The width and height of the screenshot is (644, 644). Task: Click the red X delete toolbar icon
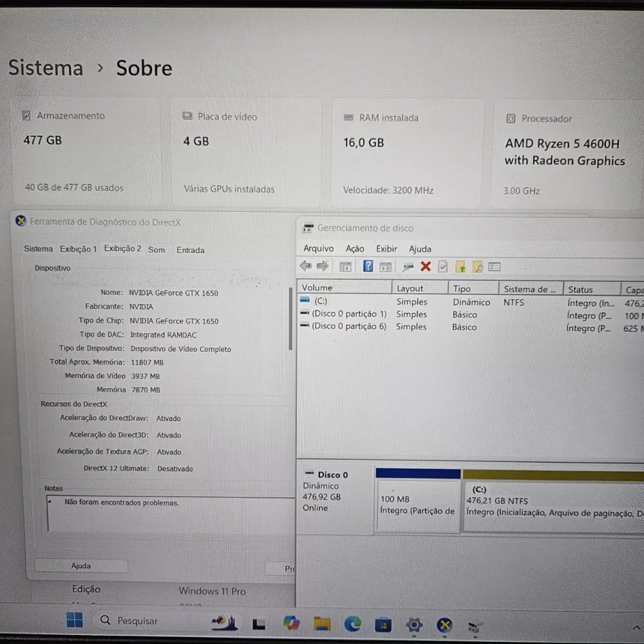[x=426, y=267]
